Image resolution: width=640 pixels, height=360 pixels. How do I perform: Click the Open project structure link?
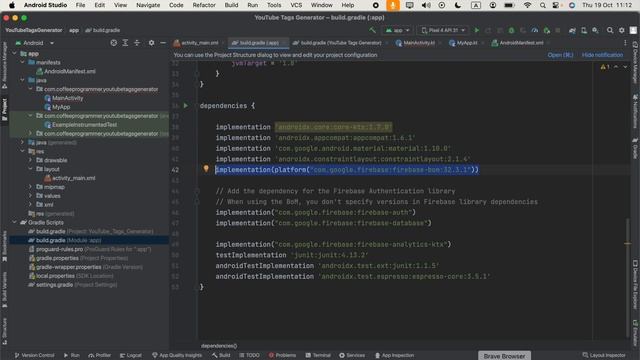560,55
